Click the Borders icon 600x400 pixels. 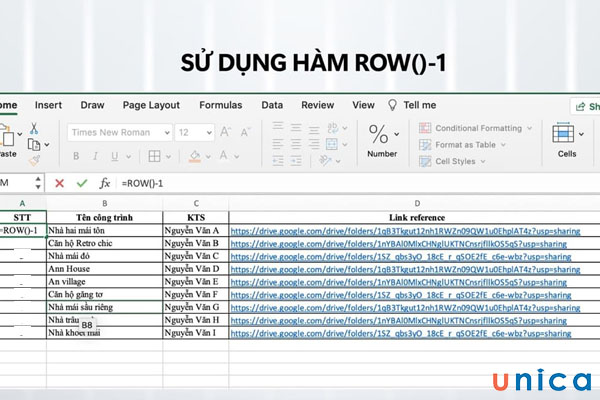tap(154, 156)
